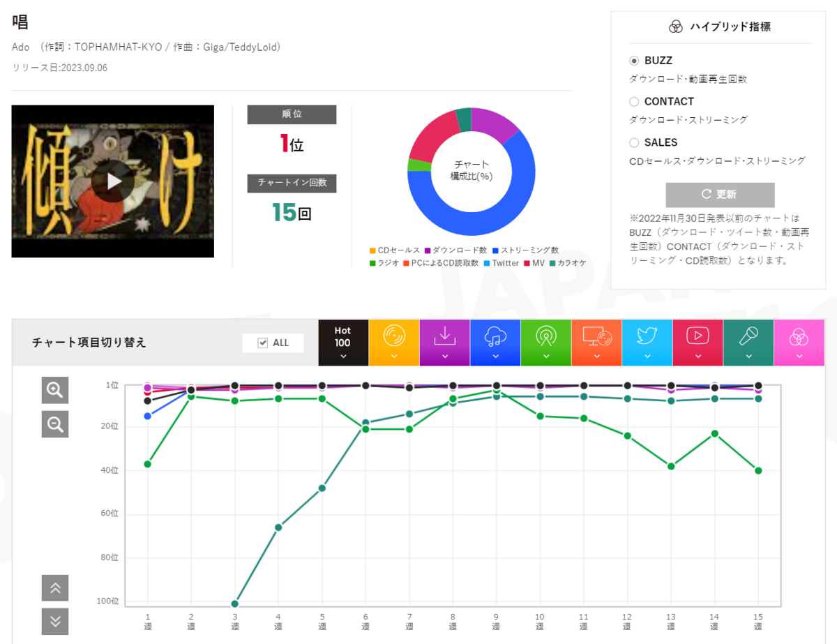The image size is (837, 644).
Task: Expand the chevron under the karaoke icon
Action: coord(748,356)
